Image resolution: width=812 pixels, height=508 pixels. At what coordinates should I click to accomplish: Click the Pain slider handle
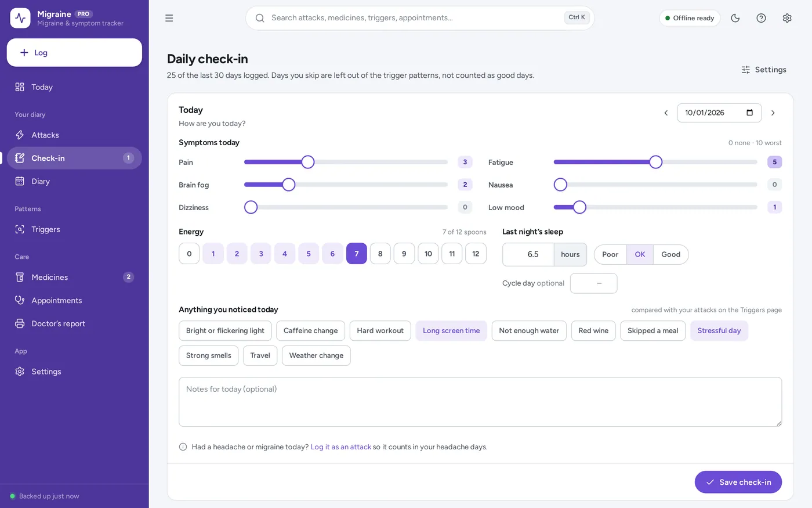308,162
